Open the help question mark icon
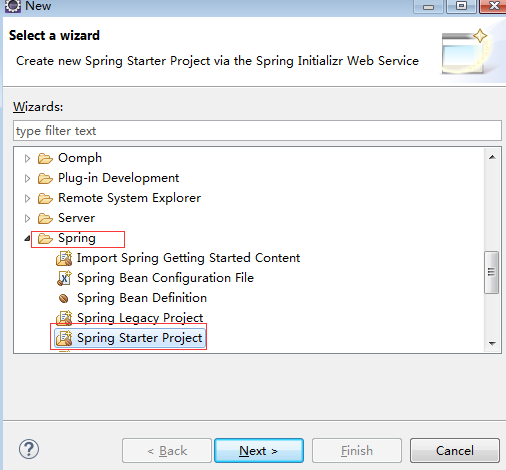 (x=29, y=449)
